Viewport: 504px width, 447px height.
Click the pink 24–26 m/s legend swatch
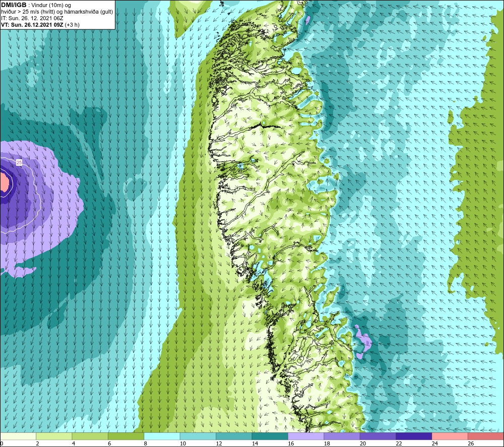(450, 436)
